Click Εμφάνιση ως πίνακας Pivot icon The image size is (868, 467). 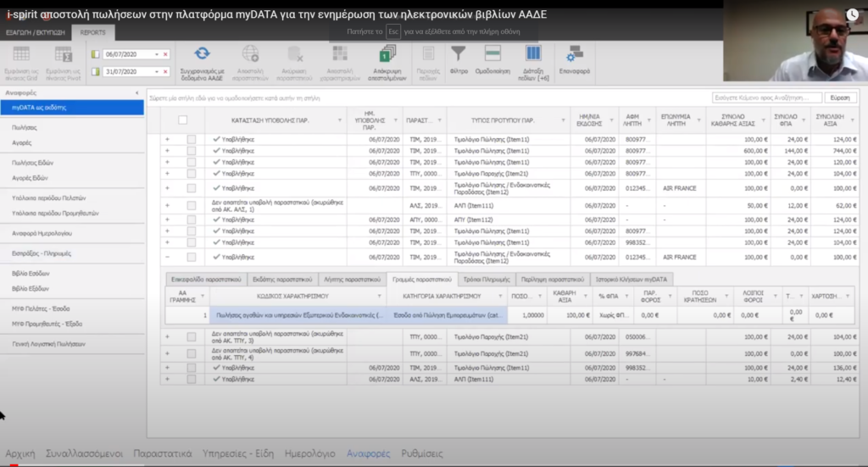pyautogui.click(x=62, y=56)
